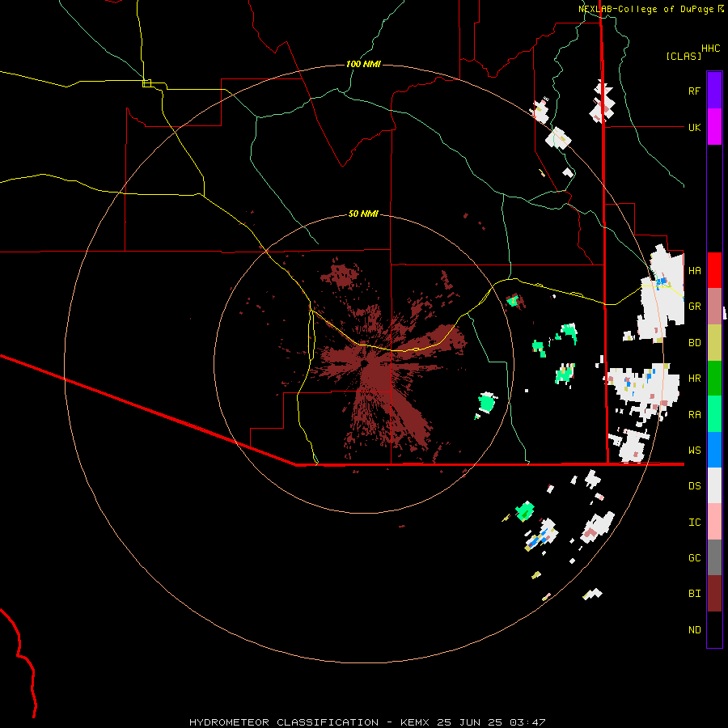728x728 pixels.
Task: Click the "UK" legend label
Action: coord(694,127)
